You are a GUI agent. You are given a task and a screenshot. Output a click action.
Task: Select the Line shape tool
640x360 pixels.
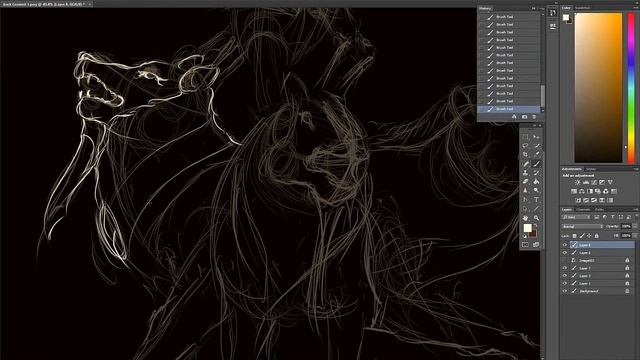coord(536,209)
